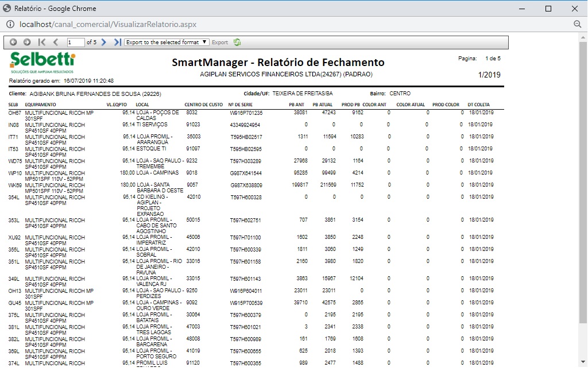Click cost center 9232
The width and height of the screenshot is (588, 375).
pos(192,160)
